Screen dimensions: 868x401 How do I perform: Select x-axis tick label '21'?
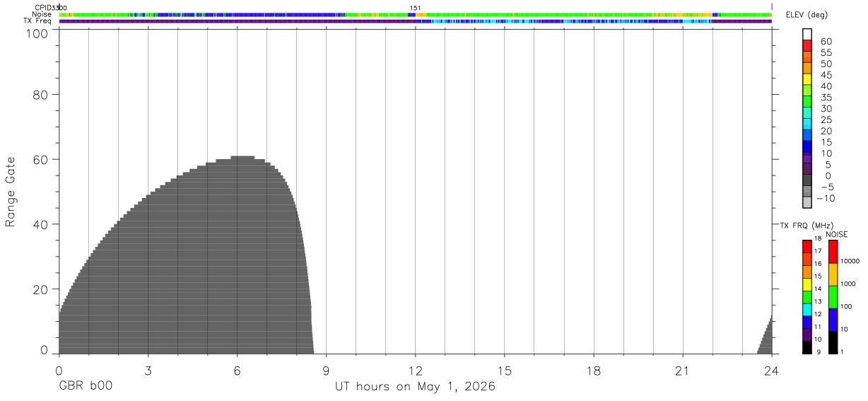tap(683, 371)
